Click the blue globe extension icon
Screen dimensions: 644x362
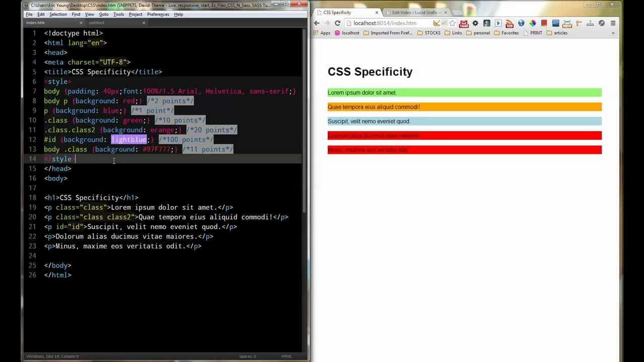click(521, 23)
